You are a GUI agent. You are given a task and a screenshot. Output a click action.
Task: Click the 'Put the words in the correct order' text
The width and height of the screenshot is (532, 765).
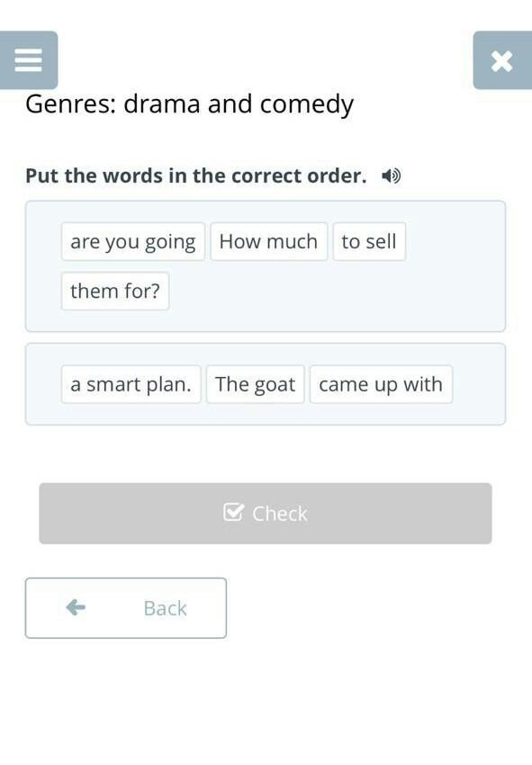195,175
